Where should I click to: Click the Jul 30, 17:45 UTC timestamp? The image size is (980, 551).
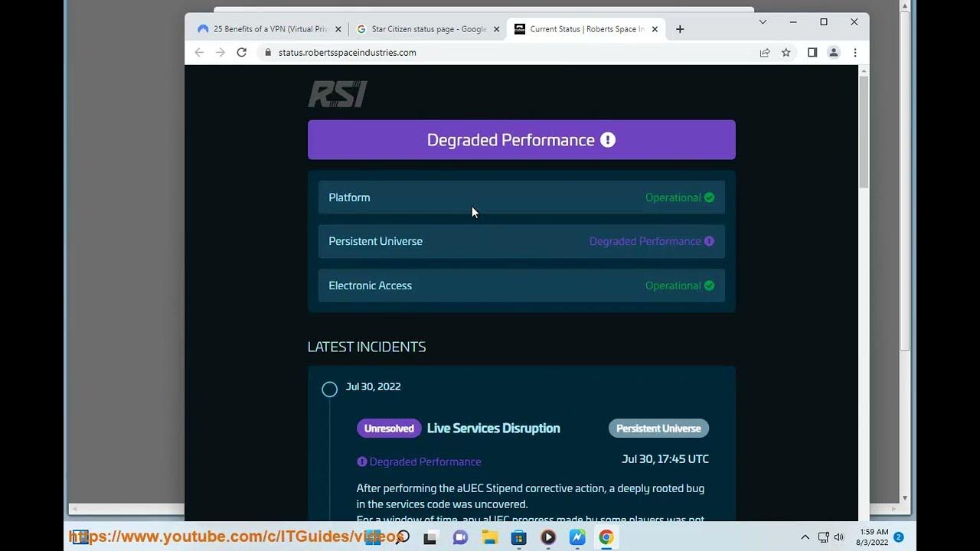pyautogui.click(x=665, y=459)
